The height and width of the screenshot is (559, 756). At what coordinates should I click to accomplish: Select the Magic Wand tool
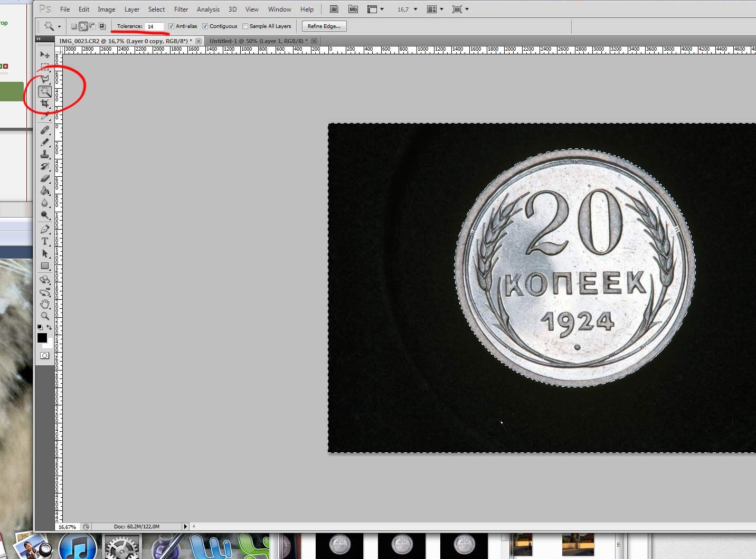coord(45,91)
